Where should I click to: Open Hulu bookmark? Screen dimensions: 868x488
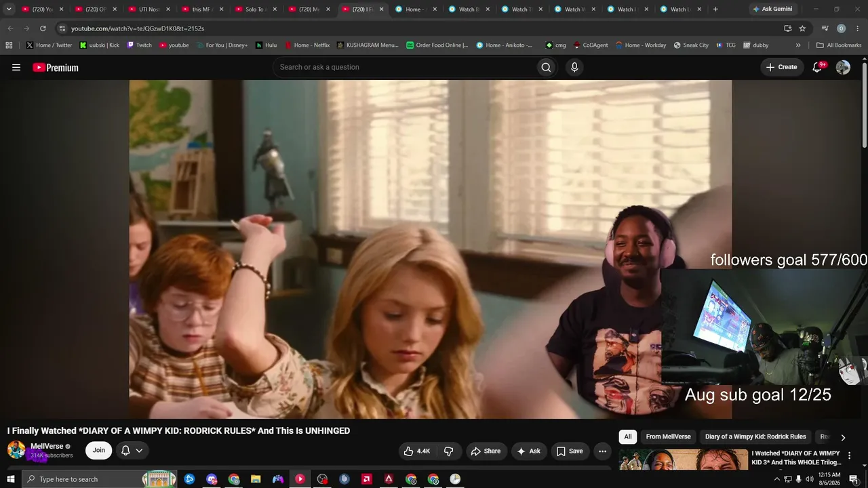click(266, 45)
